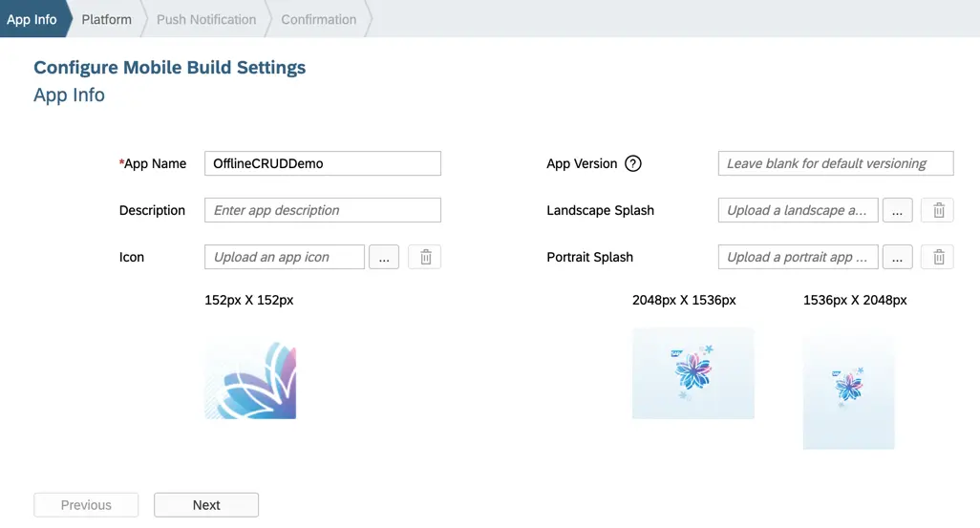Open the Push Notification wizard step
This screenshot has height=528, width=980.
(206, 19)
